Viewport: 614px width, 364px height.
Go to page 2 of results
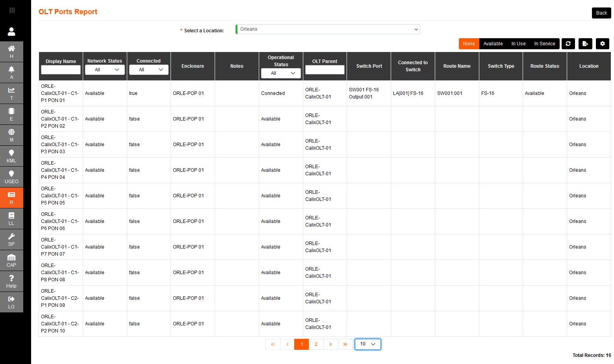pos(316,344)
